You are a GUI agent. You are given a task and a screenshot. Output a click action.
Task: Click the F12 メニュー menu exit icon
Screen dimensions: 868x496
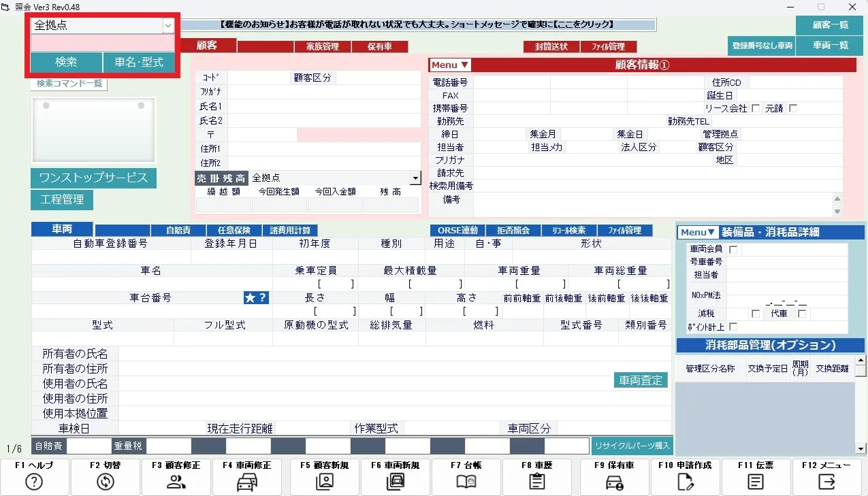[x=826, y=482]
